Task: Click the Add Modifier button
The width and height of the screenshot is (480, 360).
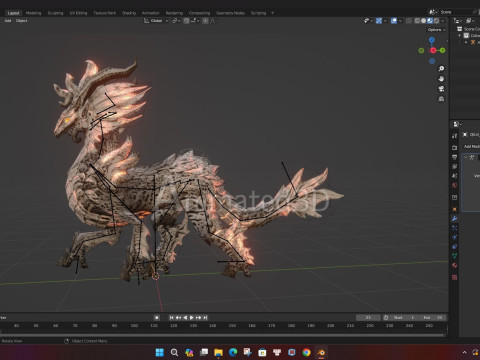Action: tap(471, 147)
